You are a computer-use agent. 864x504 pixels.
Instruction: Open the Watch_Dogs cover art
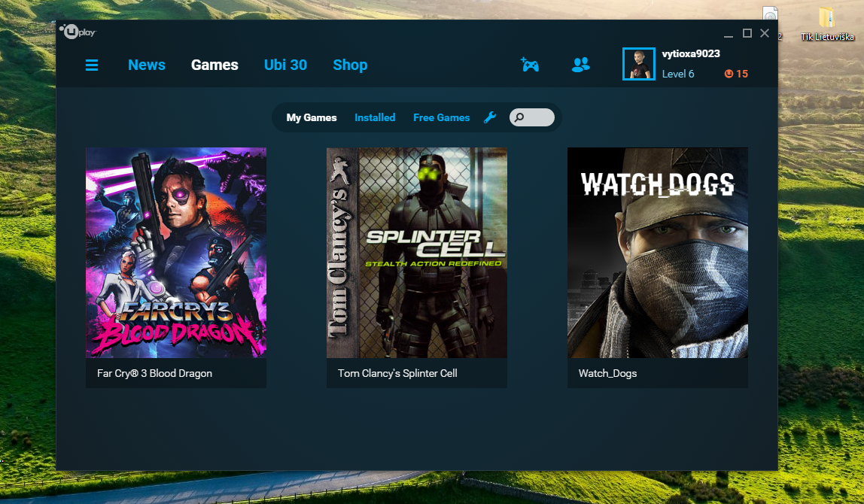point(657,253)
